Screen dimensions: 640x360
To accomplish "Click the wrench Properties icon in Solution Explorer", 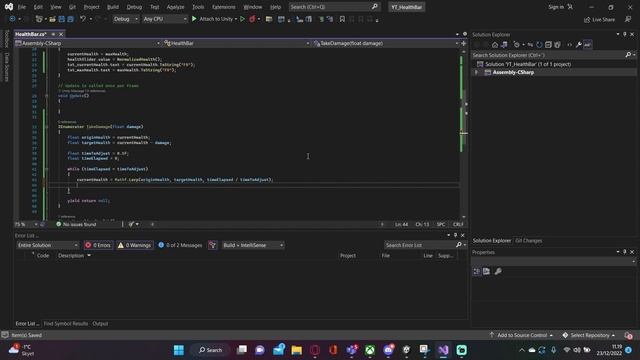I will [578, 45].
